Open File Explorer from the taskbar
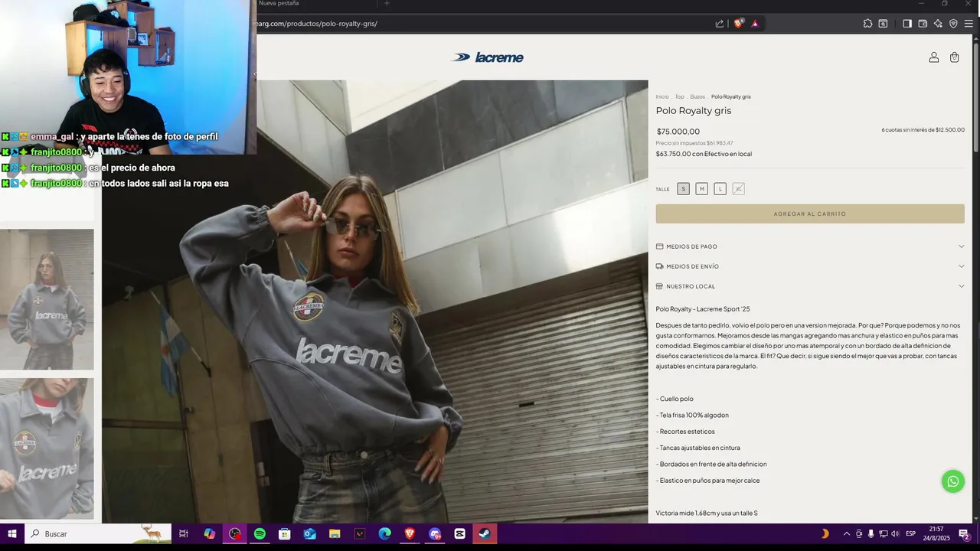980x551 pixels. [x=335, y=533]
